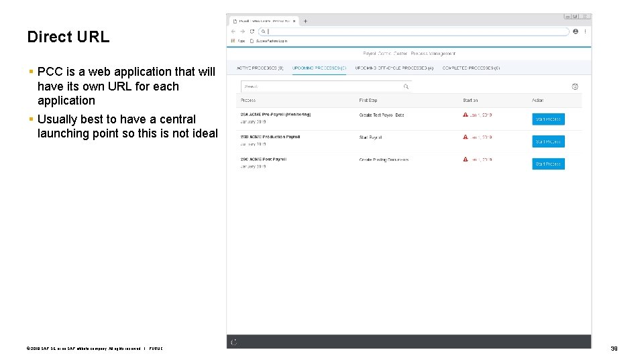Click into the process Search field
The height and width of the screenshot is (362, 644).
[326, 86]
